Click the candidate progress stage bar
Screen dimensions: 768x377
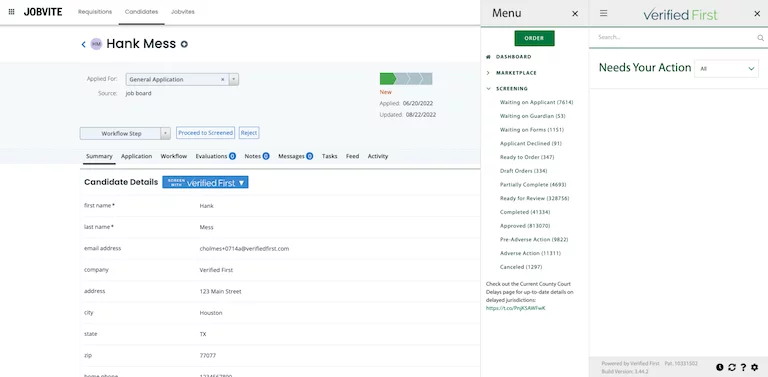406,79
